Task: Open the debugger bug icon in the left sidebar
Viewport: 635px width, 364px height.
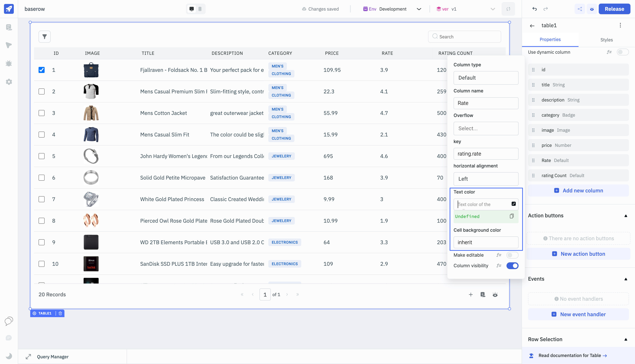Action: coord(9,64)
